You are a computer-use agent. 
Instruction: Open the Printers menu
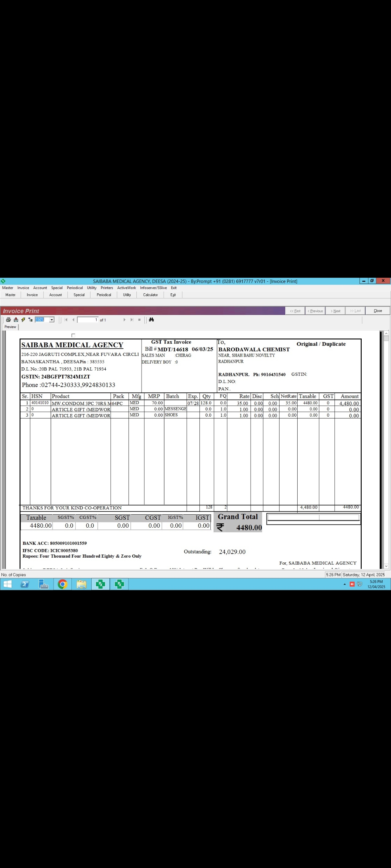[x=107, y=288]
